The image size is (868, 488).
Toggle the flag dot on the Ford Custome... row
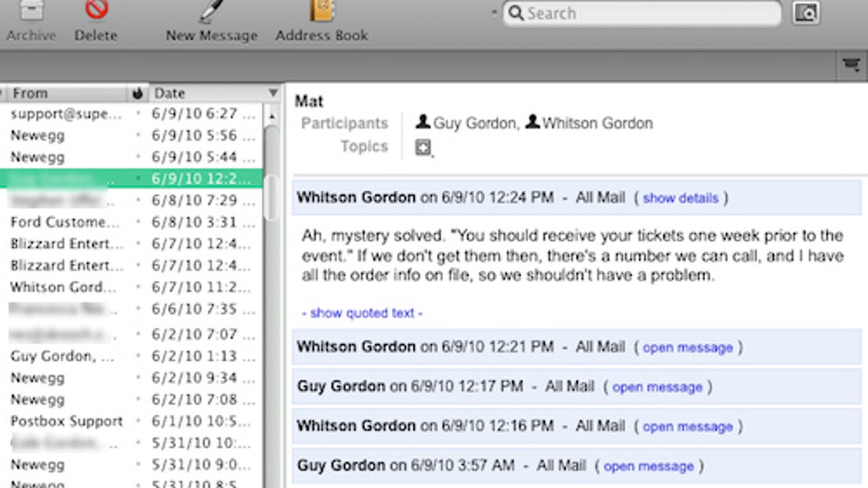pyautogui.click(x=138, y=222)
